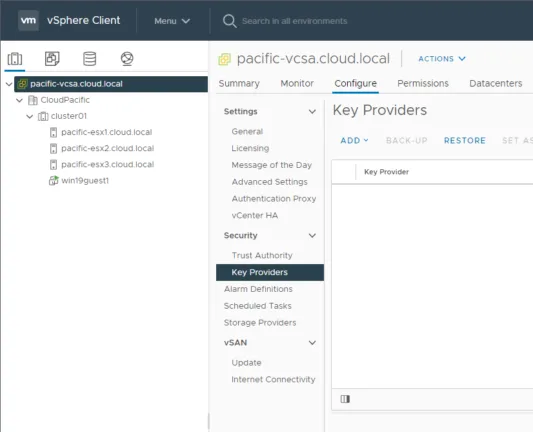
Task: Open Scheduled Tasks
Action: click(258, 306)
